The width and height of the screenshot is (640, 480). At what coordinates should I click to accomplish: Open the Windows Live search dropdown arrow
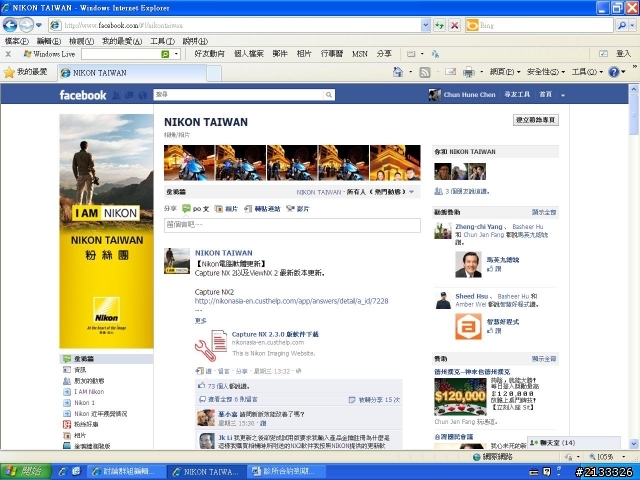[x=176, y=54]
